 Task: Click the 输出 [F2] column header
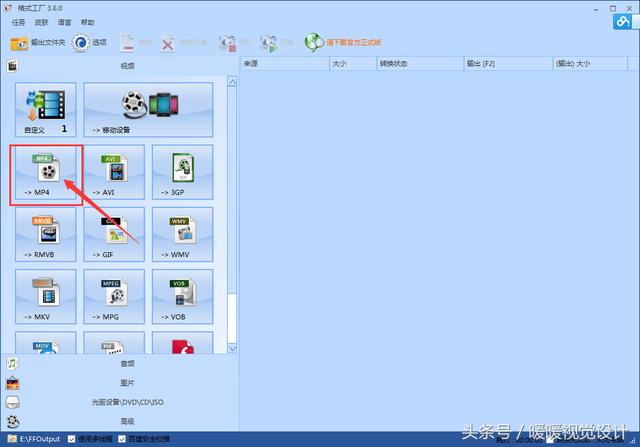click(x=508, y=64)
